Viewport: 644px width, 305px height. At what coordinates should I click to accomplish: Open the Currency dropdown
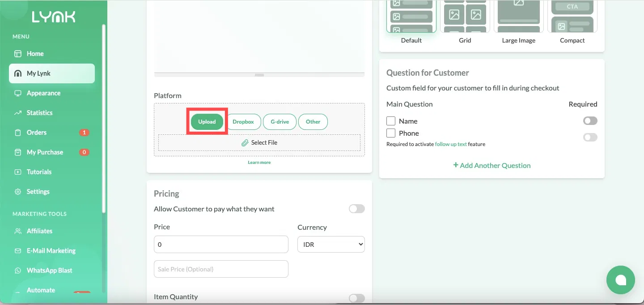[x=331, y=245]
